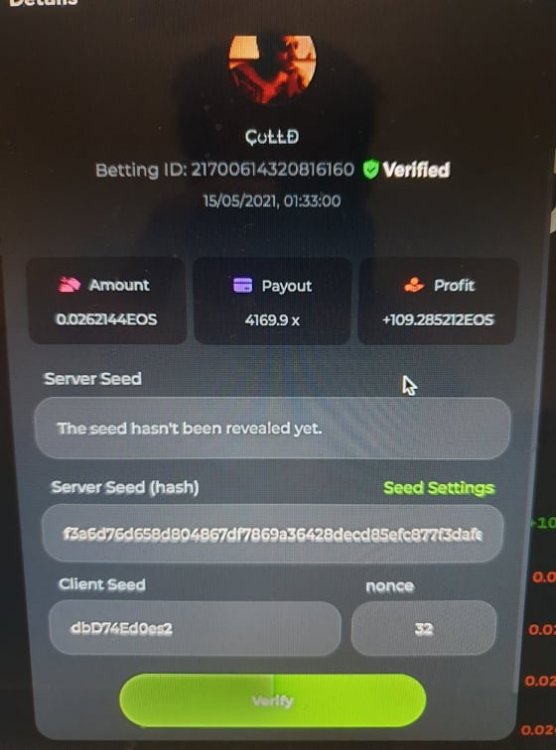556x750 pixels.
Task: Click the Server Seed hash field
Action: tap(273, 533)
